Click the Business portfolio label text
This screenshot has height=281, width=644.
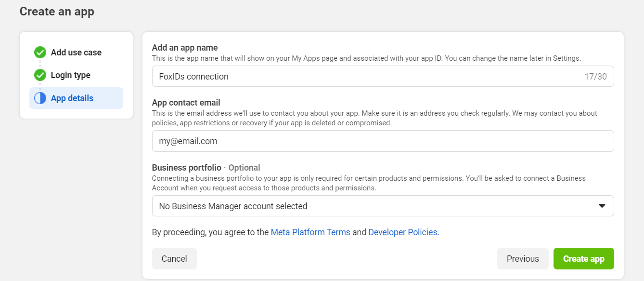pyautogui.click(x=186, y=168)
